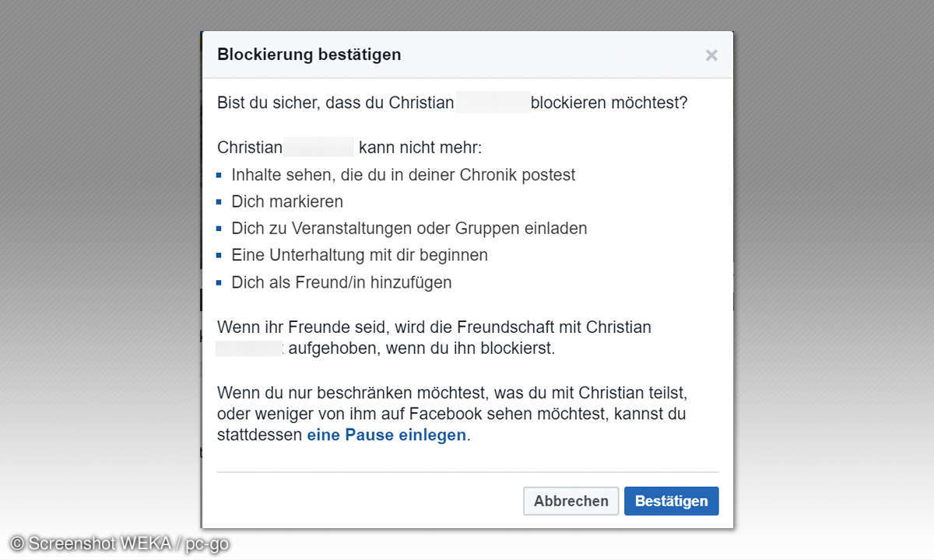Image resolution: width=934 pixels, height=560 pixels.
Task: Open the 'eine Pause einlegen' link
Action: pos(386,436)
